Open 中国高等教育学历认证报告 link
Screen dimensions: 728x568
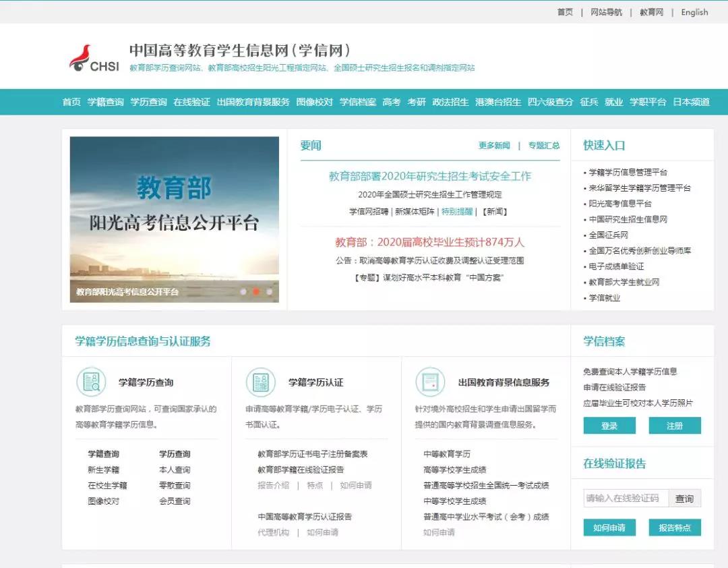coord(305,517)
